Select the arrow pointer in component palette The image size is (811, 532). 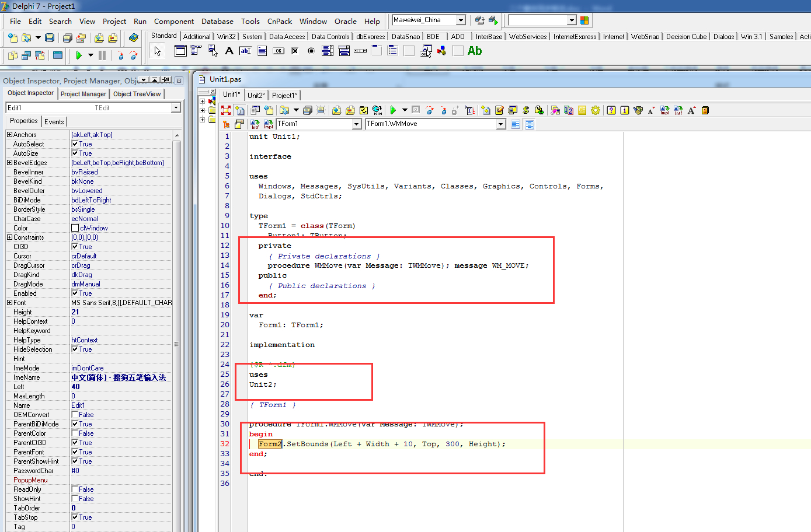pyautogui.click(x=157, y=51)
